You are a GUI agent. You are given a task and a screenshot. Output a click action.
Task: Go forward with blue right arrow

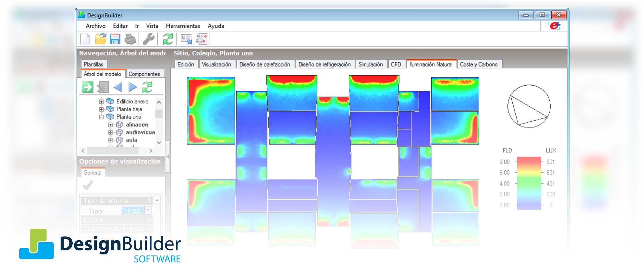(133, 87)
